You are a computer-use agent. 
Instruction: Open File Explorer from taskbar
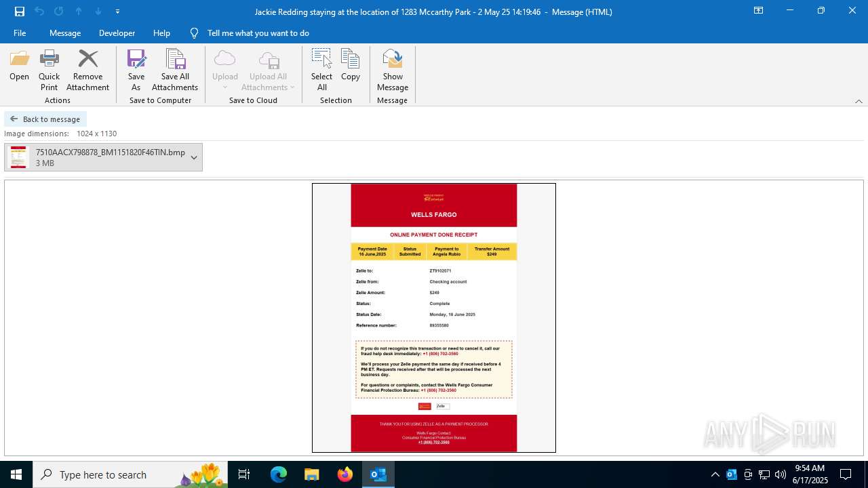(312, 474)
